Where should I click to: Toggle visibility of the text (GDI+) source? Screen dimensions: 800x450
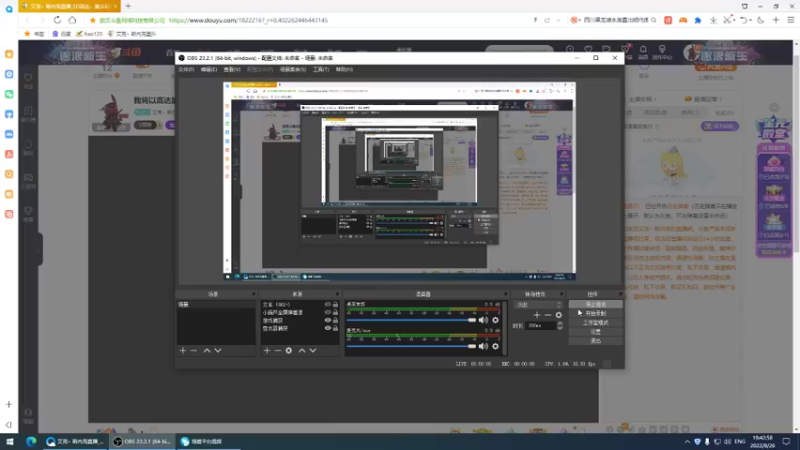coord(328,305)
